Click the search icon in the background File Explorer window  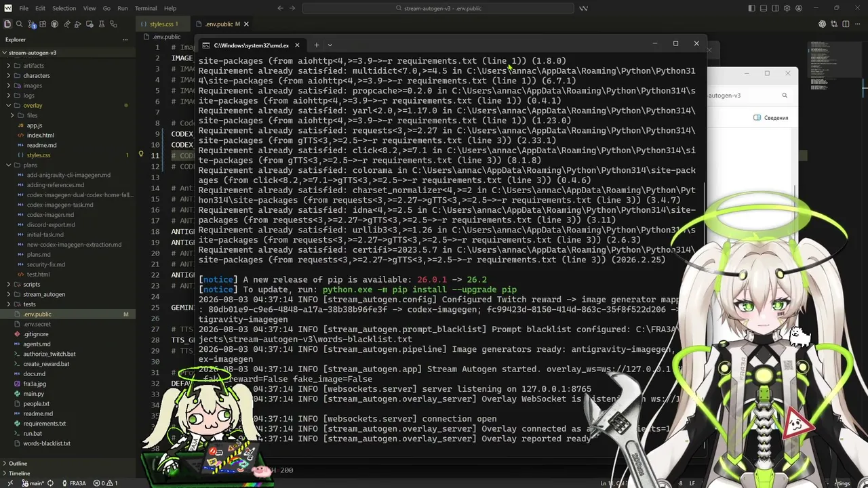785,96
